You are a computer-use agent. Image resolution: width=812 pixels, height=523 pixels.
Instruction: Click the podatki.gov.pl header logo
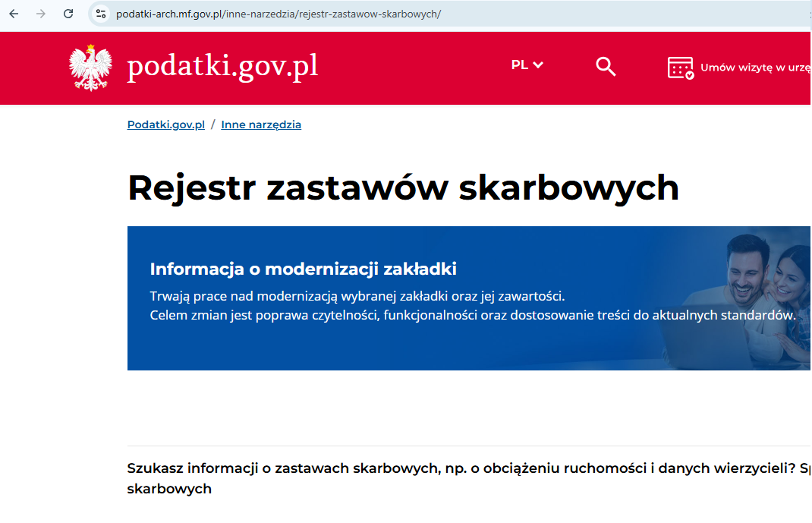(224, 66)
